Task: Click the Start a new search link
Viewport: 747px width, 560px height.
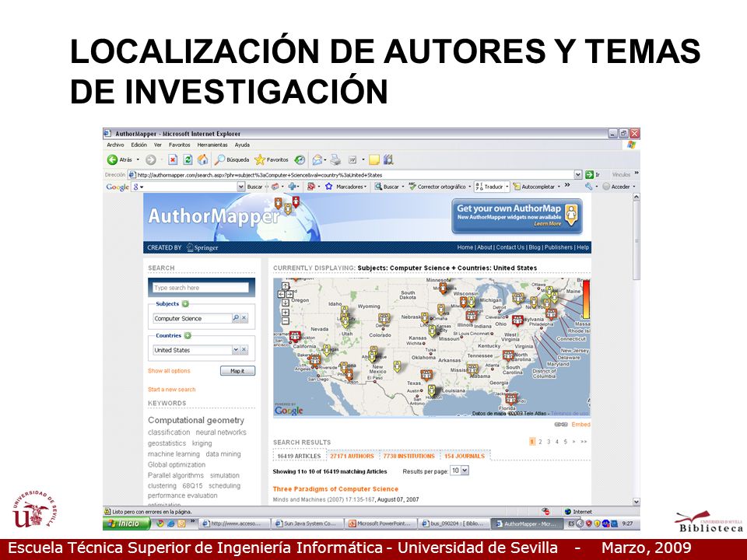Action: [x=171, y=390]
